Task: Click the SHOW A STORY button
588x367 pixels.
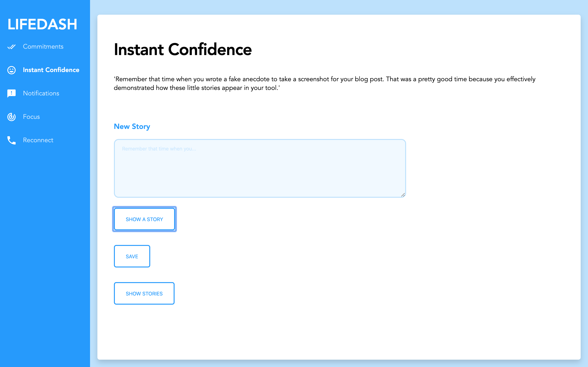Action: (144, 219)
